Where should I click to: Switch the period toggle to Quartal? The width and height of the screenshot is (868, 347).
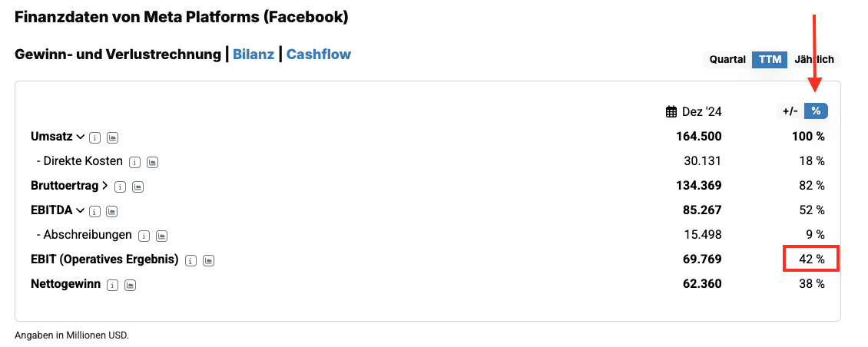[727, 59]
